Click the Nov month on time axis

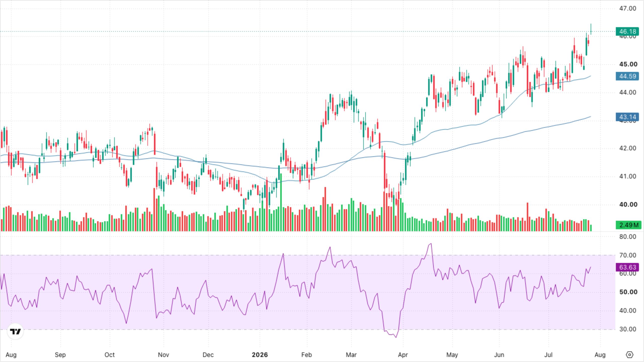coord(163,355)
